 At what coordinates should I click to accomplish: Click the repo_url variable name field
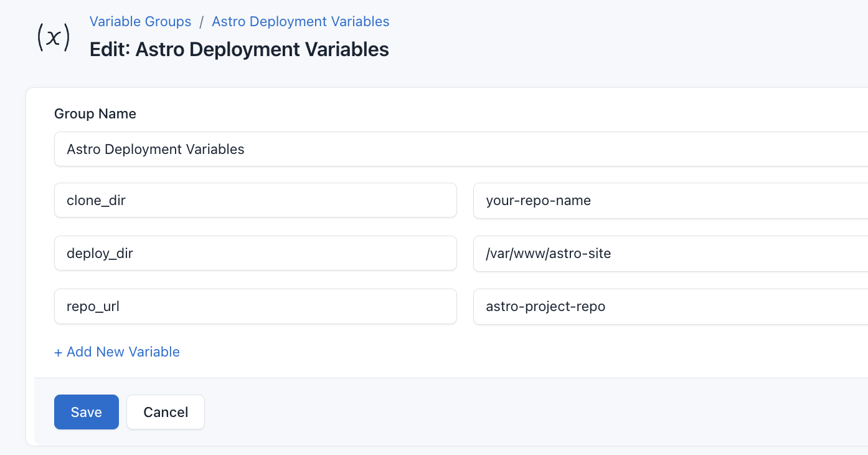pyautogui.click(x=255, y=306)
